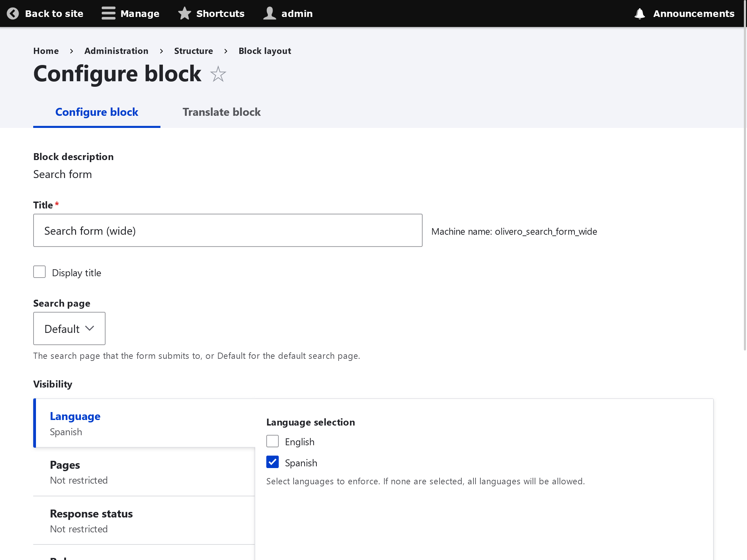747x560 pixels.
Task: Open the Manage toolbar menu label
Action: (140, 13)
